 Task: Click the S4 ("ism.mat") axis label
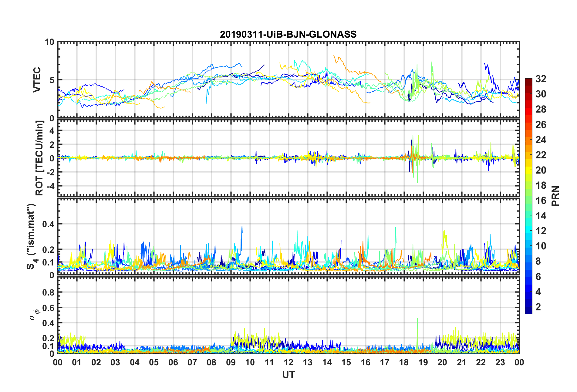(x=32, y=236)
